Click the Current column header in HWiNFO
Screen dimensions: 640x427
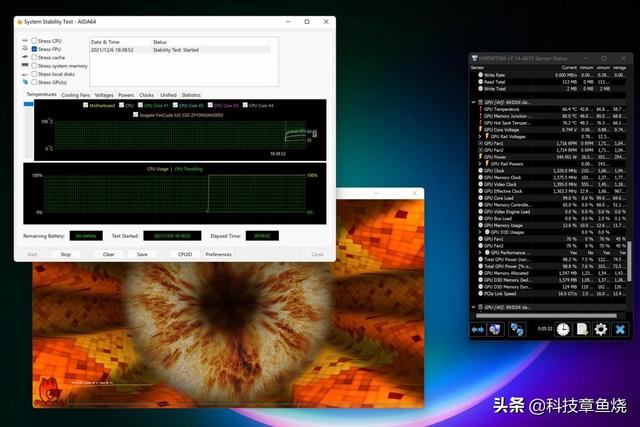click(569, 67)
